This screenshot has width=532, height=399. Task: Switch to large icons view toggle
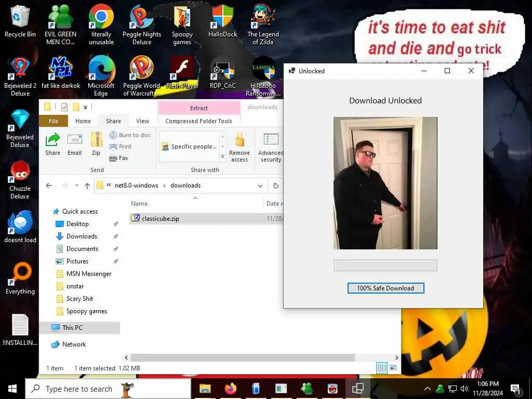click(393, 368)
